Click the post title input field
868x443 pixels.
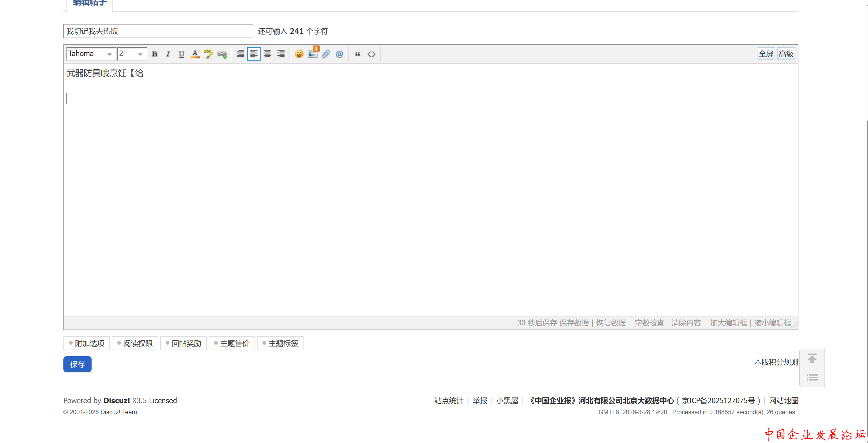point(158,31)
